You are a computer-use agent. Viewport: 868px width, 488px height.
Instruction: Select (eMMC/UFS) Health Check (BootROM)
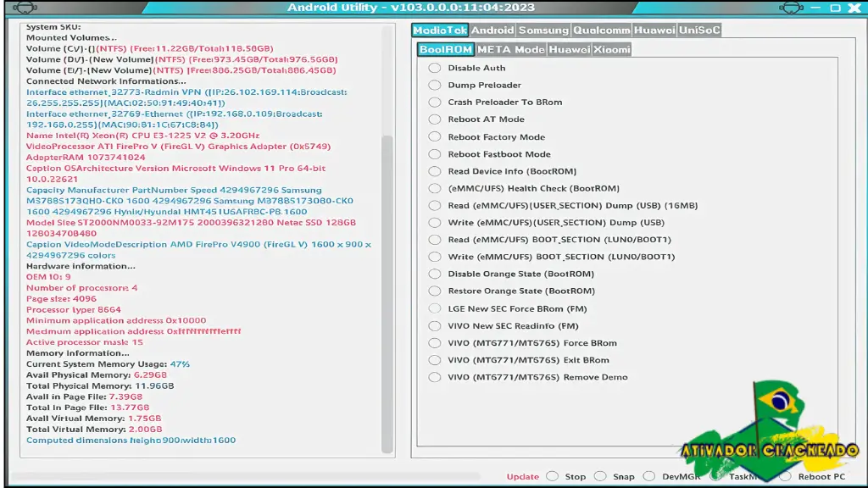pyautogui.click(x=435, y=189)
